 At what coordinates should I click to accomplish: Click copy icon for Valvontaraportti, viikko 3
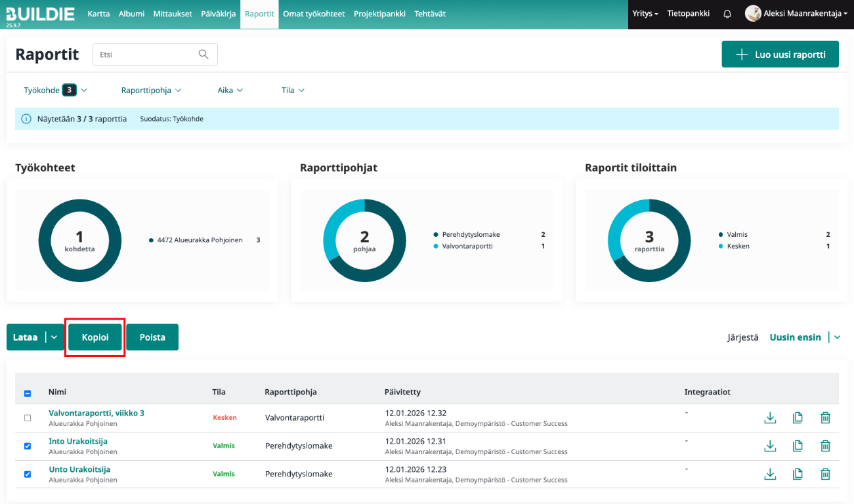(x=798, y=418)
